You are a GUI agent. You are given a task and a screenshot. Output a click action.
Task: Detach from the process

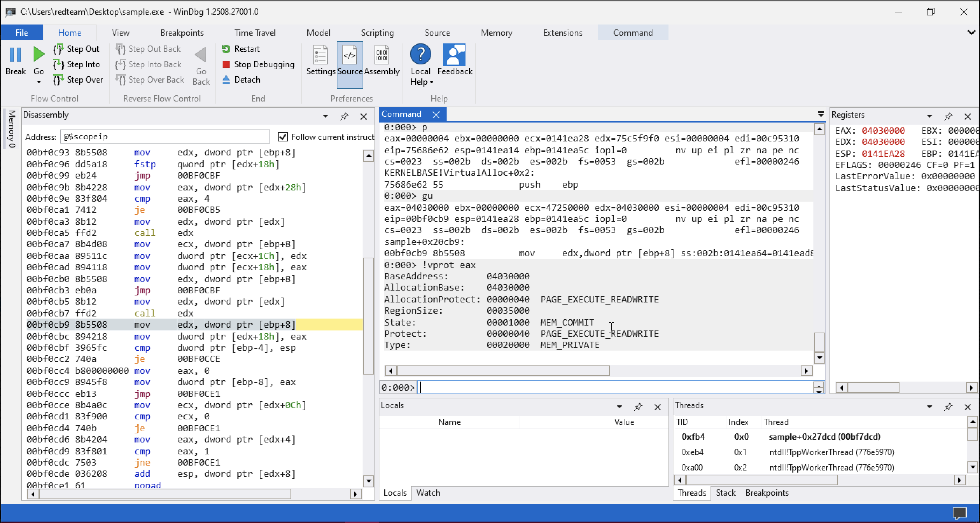click(x=241, y=79)
